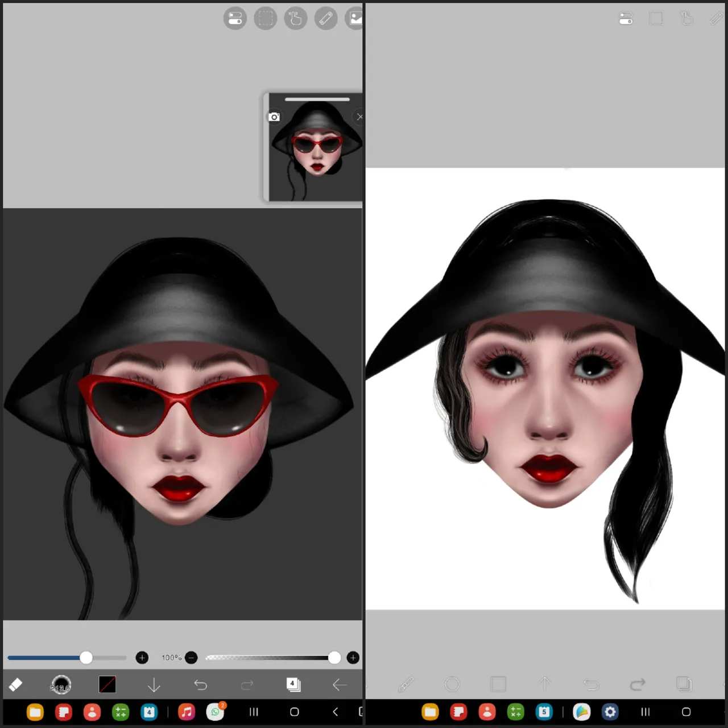Screen dimensions: 728x728
Task: Open WhatsApp with notification badge
Action: tap(216, 711)
